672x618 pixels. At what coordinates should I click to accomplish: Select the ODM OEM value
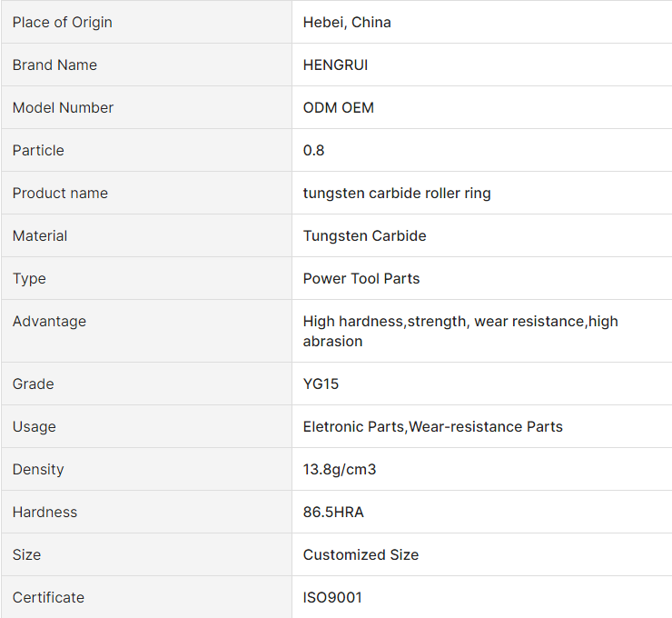[338, 107]
